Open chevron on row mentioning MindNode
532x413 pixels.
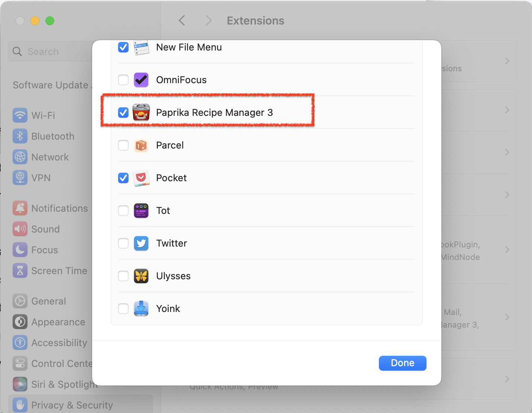pyautogui.click(x=507, y=250)
